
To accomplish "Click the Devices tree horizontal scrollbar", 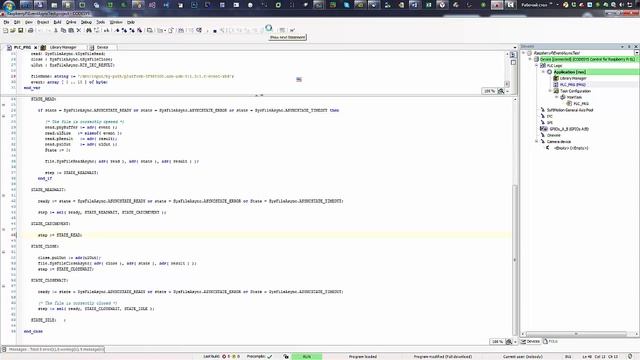I will click(x=576, y=334).
